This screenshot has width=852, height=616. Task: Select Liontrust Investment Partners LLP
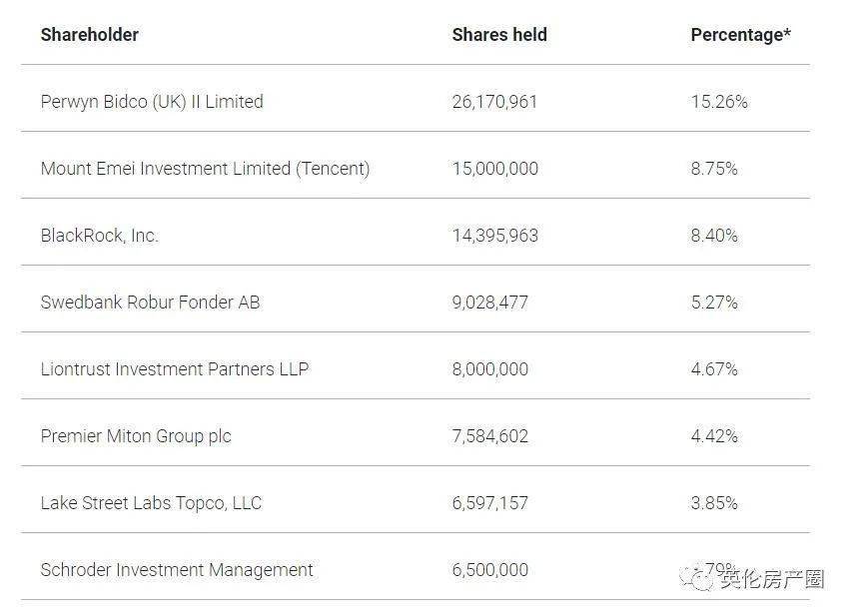click(x=175, y=369)
